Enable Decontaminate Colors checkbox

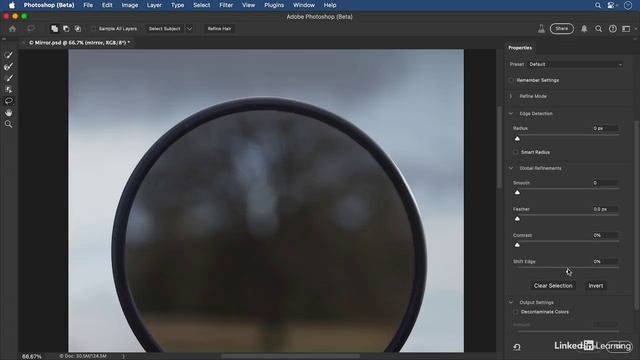point(516,312)
